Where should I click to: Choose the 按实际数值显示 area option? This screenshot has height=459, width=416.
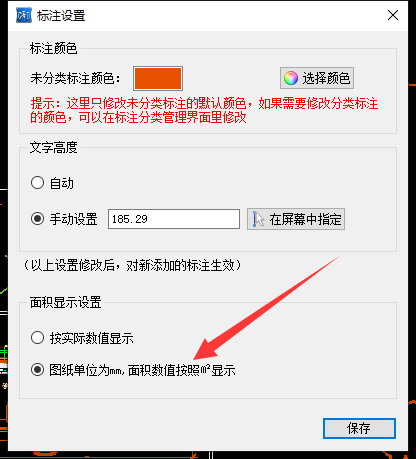(37, 338)
